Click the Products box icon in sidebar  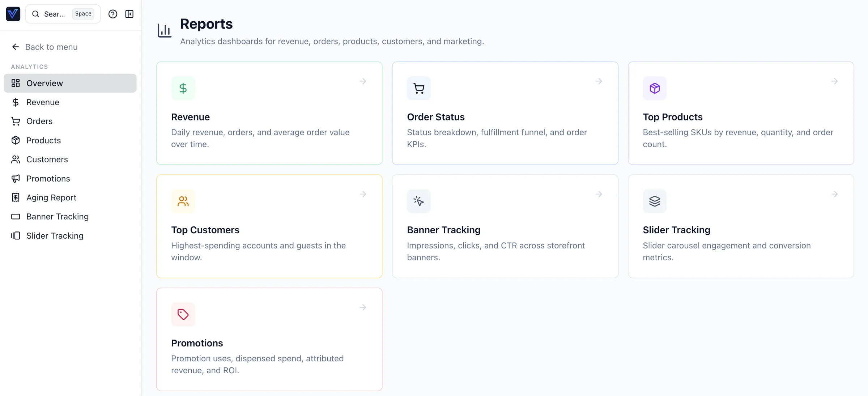pyautogui.click(x=16, y=140)
